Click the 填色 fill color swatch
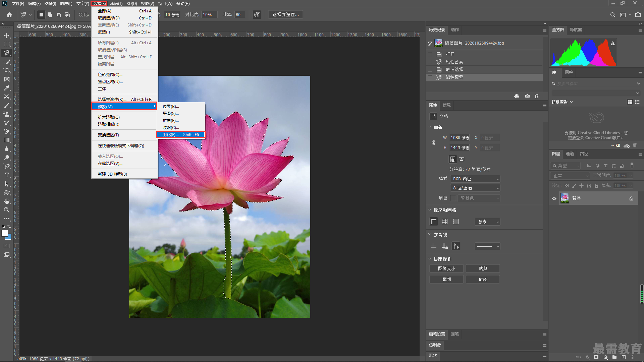 tap(453, 198)
